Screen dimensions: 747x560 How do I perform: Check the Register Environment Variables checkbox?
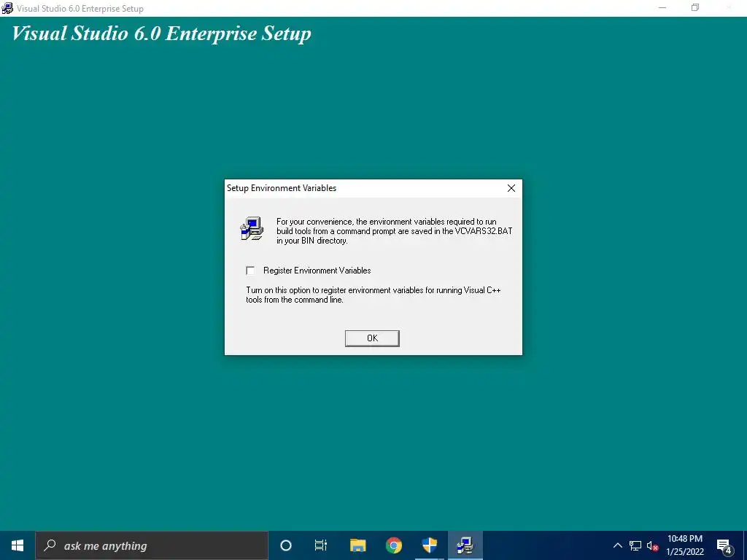(250, 271)
